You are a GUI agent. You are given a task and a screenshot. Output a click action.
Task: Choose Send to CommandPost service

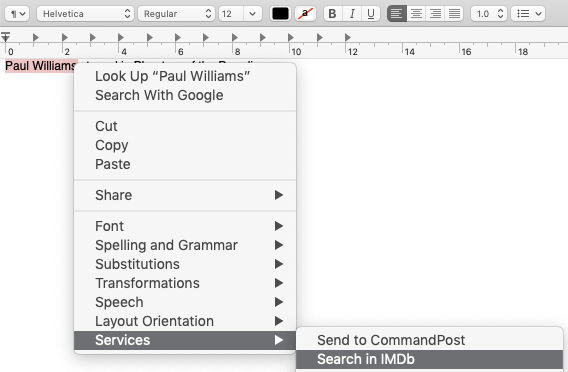coord(429,340)
